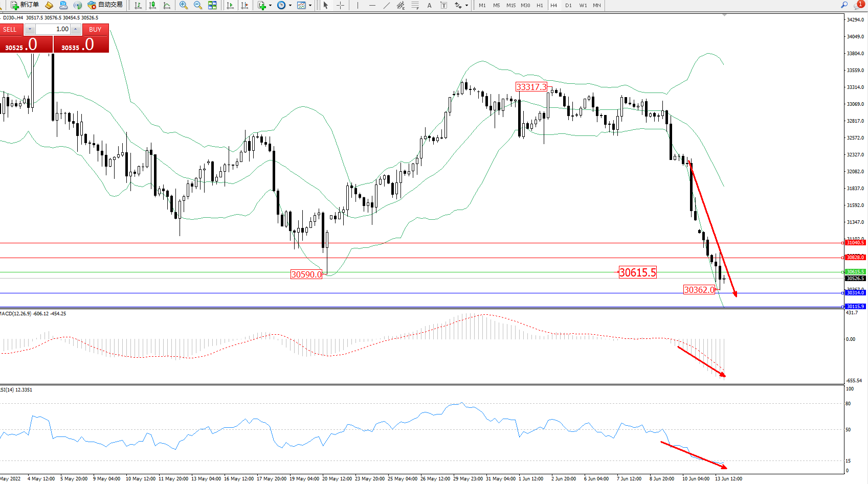This screenshot has width=868, height=484.
Task: Select the horizontal line drawing tool
Action: [372, 5]
